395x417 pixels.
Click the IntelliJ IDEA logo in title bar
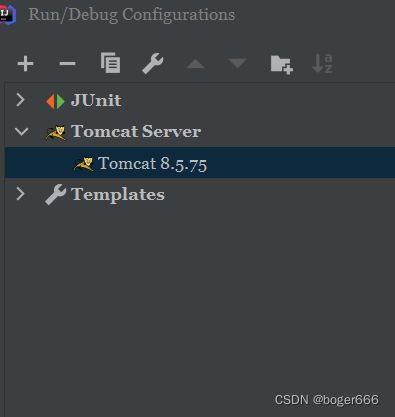tap(7, 15)
